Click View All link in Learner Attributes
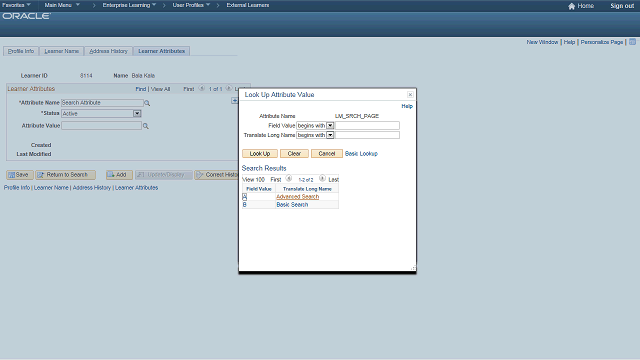Viewport: 640px width, 360px height. pyautogui.click(x=160, y=89)
